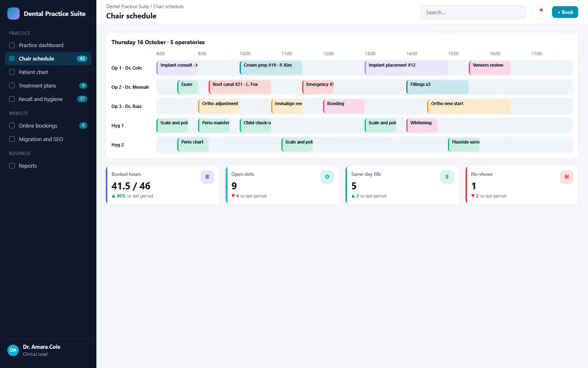Image resolution: width=588 pixels, height=368 pixels.
Task: Open the notifications bell with red dot
Action: click(x=539, y=12)
